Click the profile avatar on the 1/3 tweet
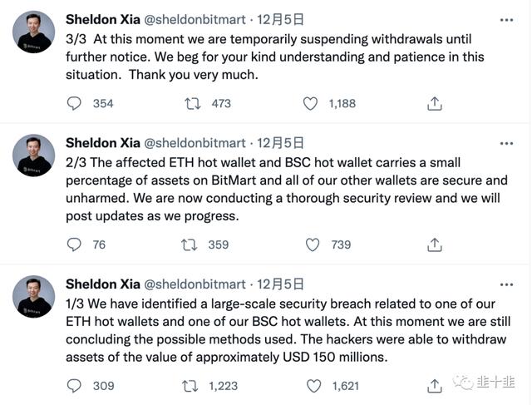The height and width of the screenshot is (405, 532). tap(33, 298)
